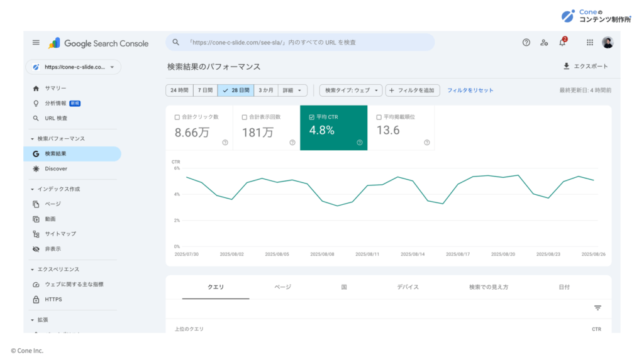
Task: Click help icon on 平均掲載順位 card
Action: (x=427, y=143)
